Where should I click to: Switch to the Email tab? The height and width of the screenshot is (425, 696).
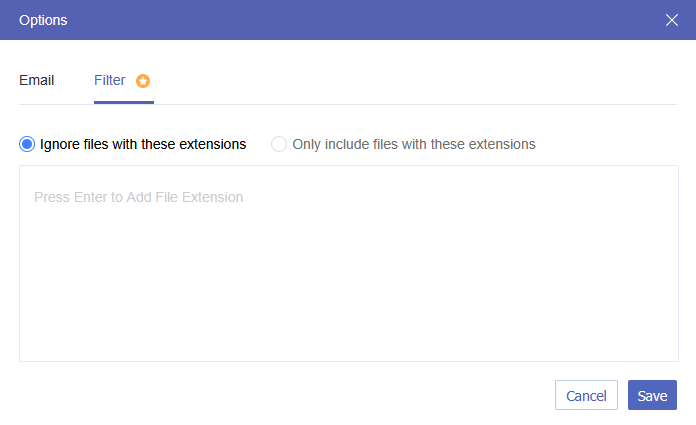click(x=37, y=80)
